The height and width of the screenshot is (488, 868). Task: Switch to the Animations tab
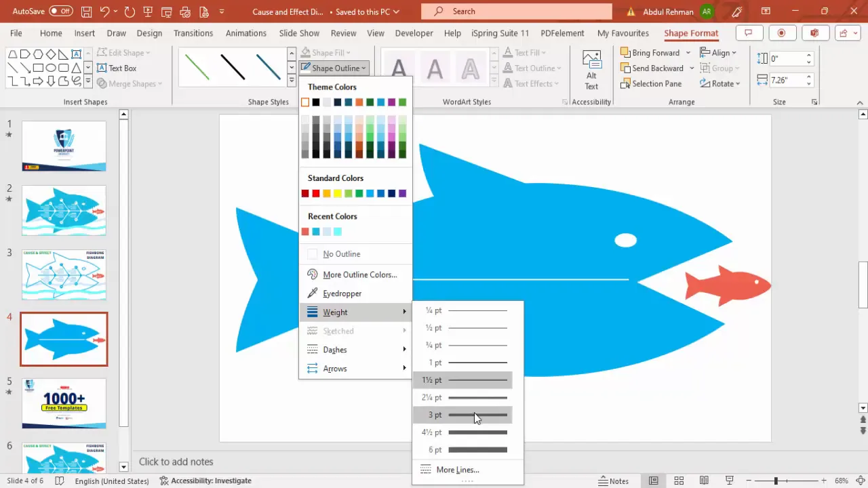[246, 33]
